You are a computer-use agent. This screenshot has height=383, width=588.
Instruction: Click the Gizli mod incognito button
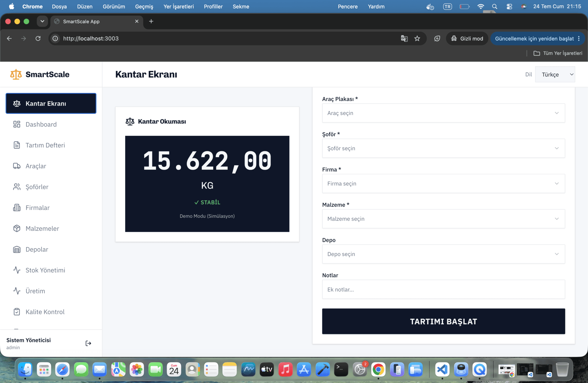pyautogui.click(x=467, y=38)
